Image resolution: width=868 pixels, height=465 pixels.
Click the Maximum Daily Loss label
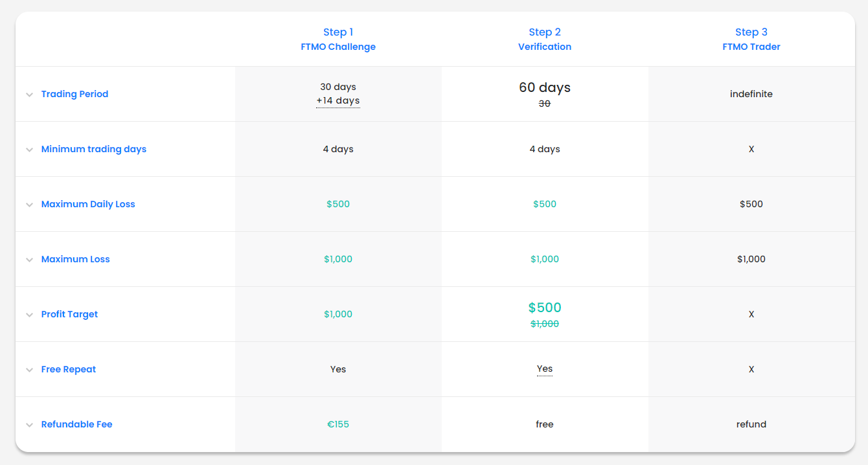(x=88, y=204)
